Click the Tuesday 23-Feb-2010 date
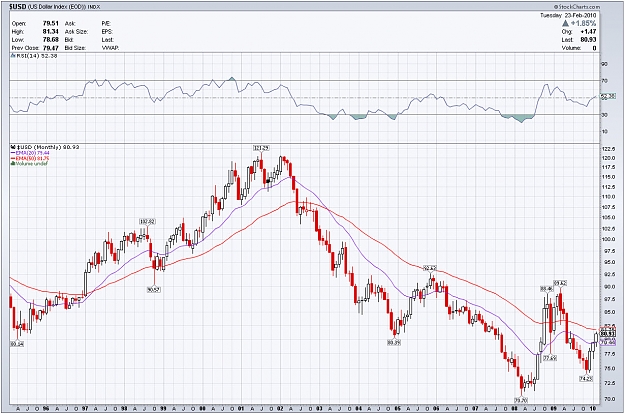 tap(568, 16)
